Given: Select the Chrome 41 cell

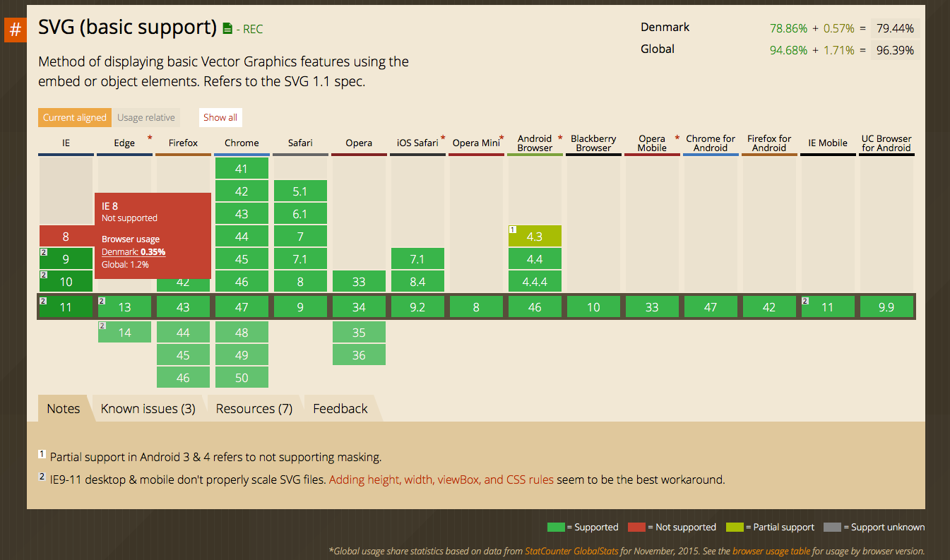Looking at the screenshot, I should tap(242, 169).
